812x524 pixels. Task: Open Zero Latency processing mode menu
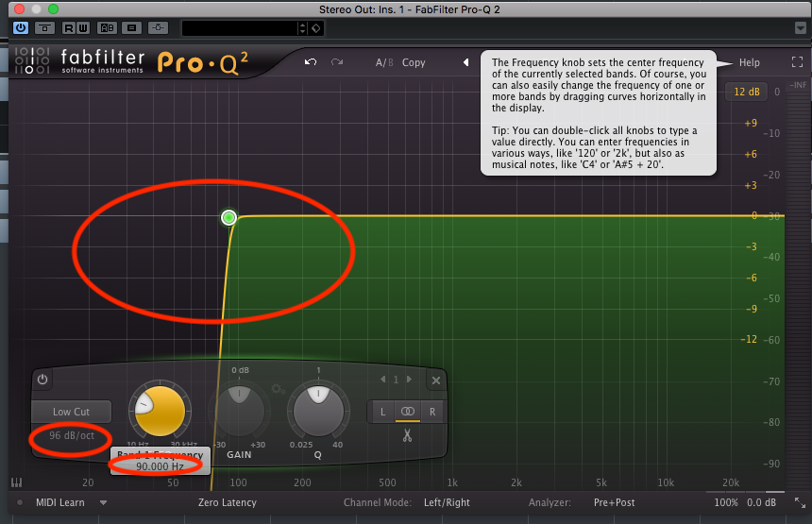coord(228,502)
